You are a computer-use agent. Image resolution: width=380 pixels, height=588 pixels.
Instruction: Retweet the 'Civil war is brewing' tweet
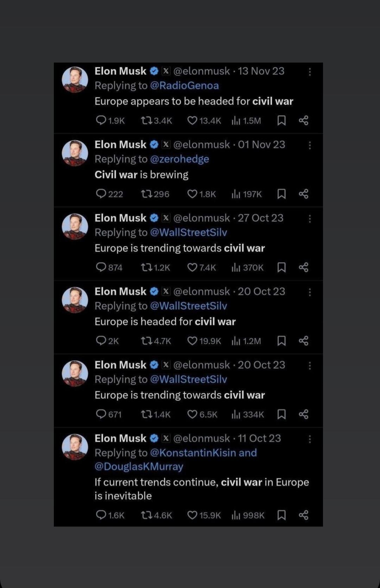146,194
